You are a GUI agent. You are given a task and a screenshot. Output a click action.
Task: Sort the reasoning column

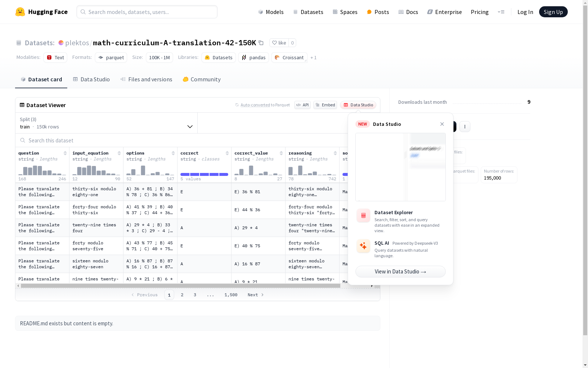(335, 153)
